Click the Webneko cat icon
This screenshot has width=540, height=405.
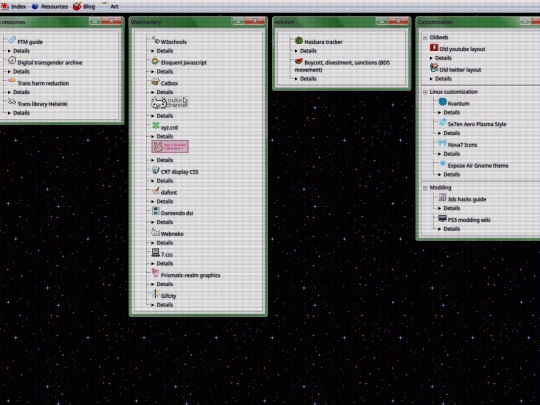click(155, 232)
